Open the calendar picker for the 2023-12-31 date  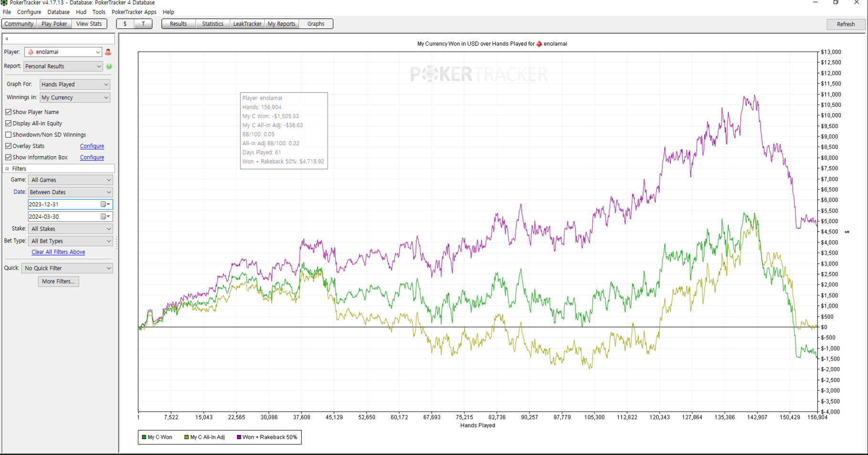[x=105, y=204]
